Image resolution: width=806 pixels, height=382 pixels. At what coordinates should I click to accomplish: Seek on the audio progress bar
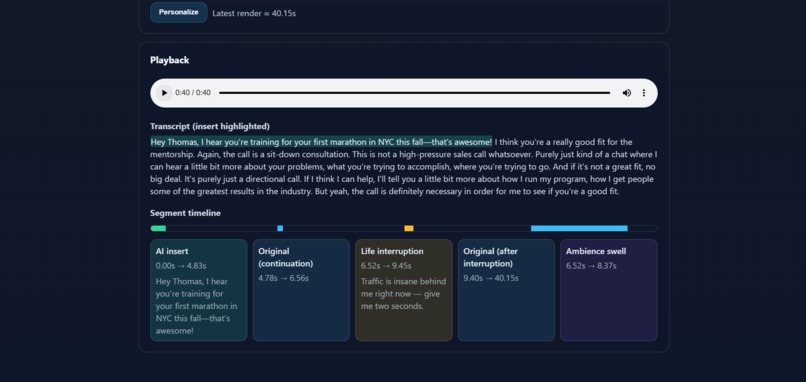(414, 93)
